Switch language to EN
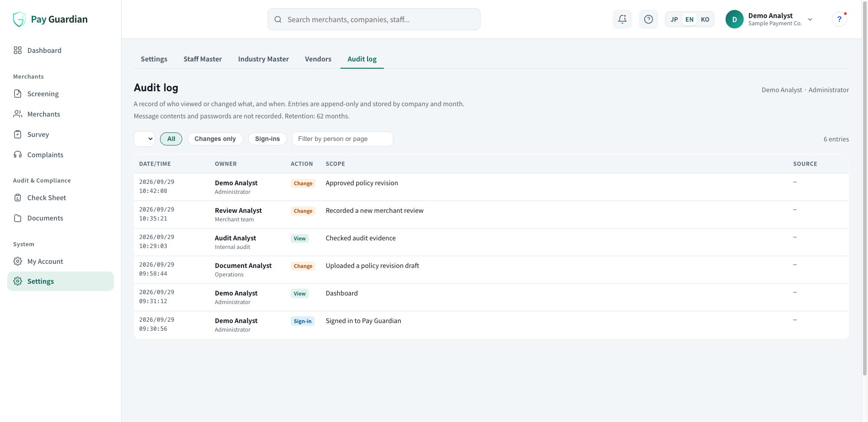The height and width of the screenshot is (422, 868). tap(689, 19)
